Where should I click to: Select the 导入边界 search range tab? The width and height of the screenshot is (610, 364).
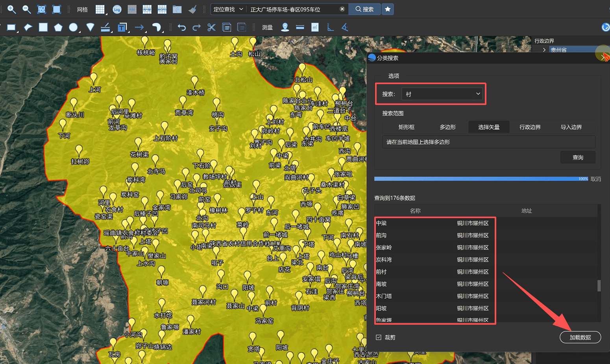[571, 127]
